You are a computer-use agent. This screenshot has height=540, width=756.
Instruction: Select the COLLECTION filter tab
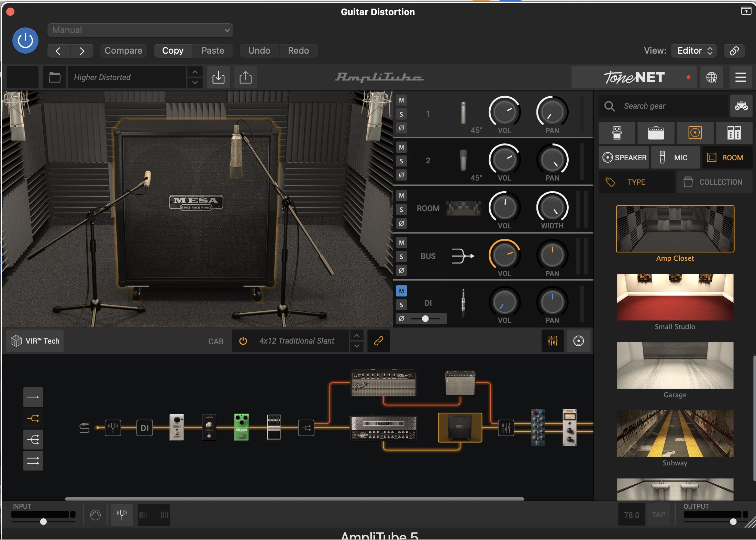(x=714, y=182)
